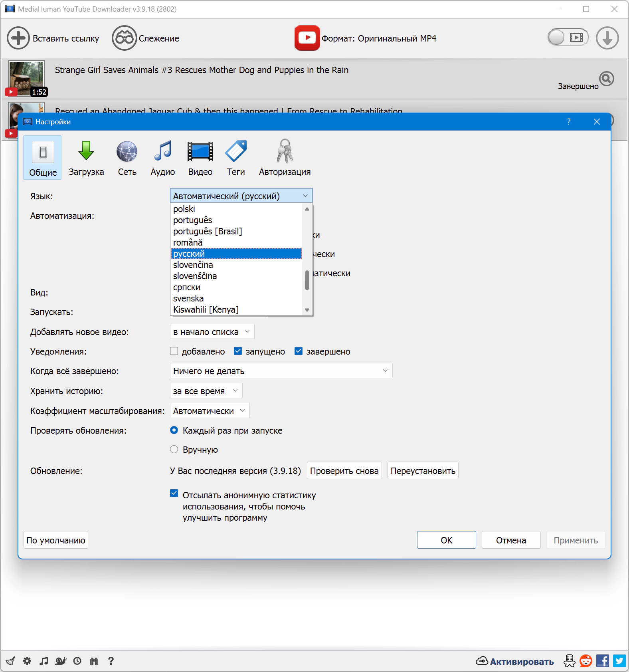The image size is (629, 672).
Task: Click the locate file icon beside Завершено
Action: coord(606,79)
